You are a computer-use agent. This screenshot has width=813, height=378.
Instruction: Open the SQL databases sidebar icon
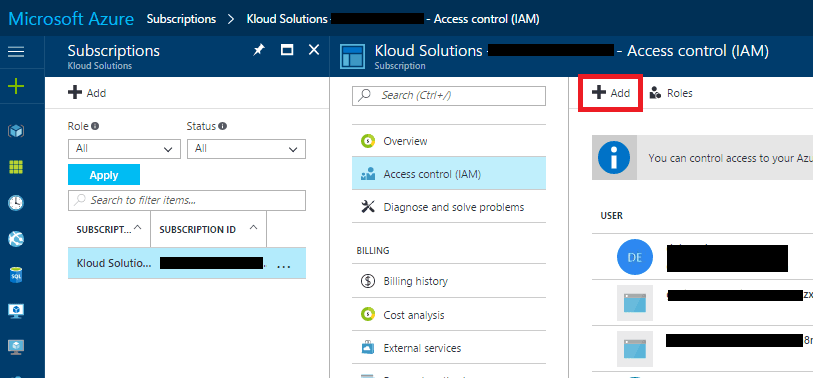(17, 275)
